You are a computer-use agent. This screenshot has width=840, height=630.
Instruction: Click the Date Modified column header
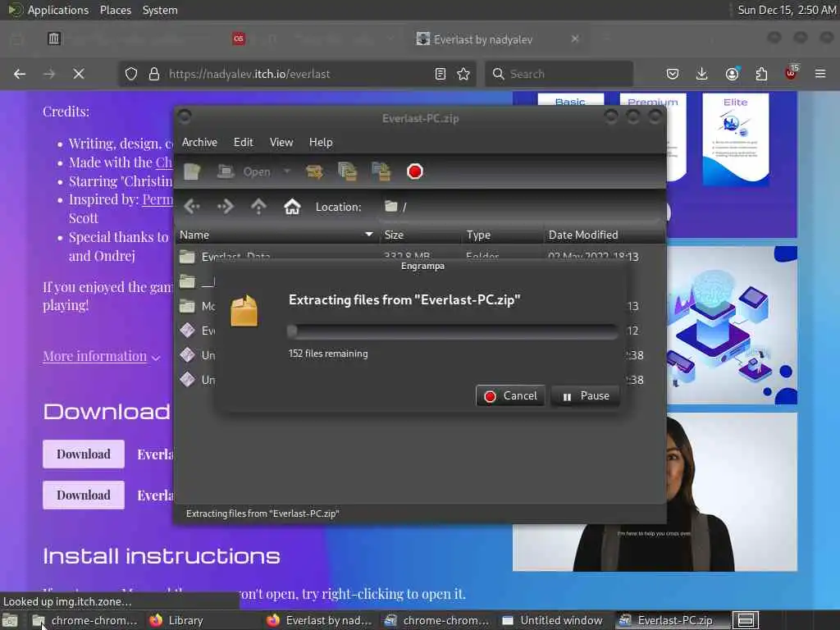click(x=604, y=235)
